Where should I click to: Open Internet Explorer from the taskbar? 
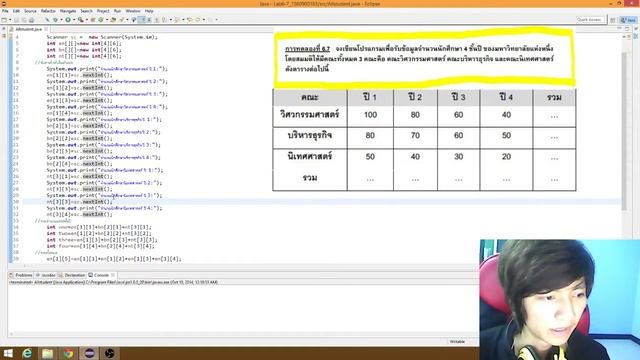tap(27, 353)
